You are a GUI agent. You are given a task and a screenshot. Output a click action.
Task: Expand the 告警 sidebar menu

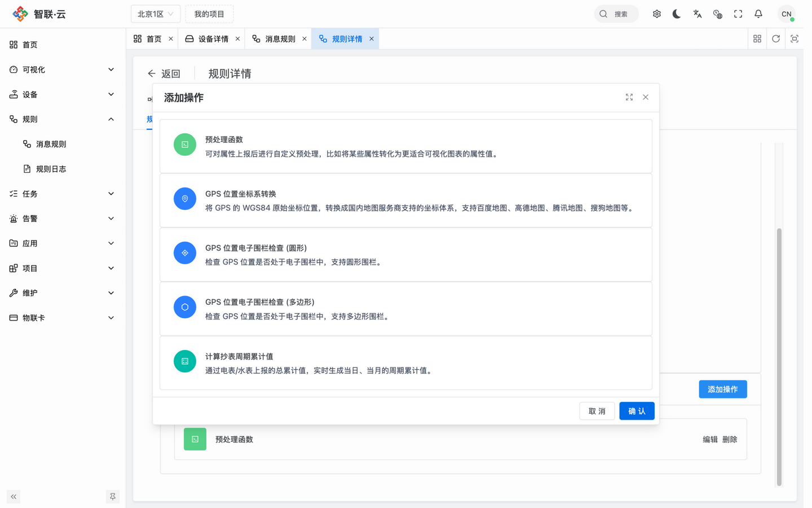[63, 218]
